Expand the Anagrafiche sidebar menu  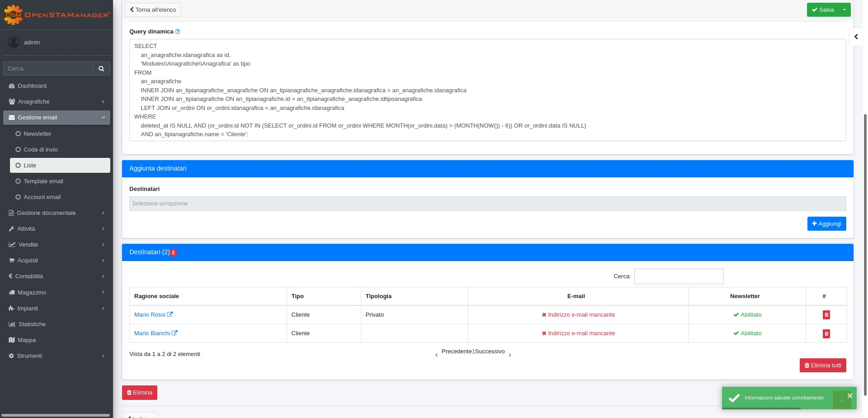[57, 102]
